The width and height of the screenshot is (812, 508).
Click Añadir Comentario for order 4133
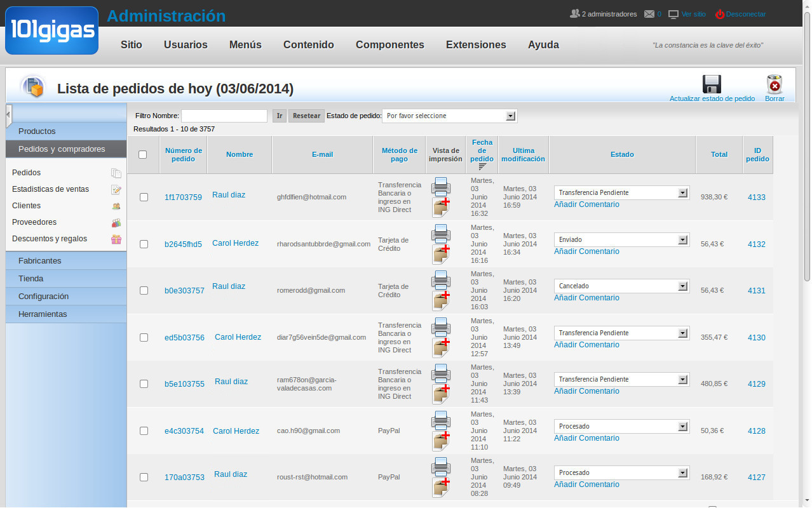click(586, 204)
